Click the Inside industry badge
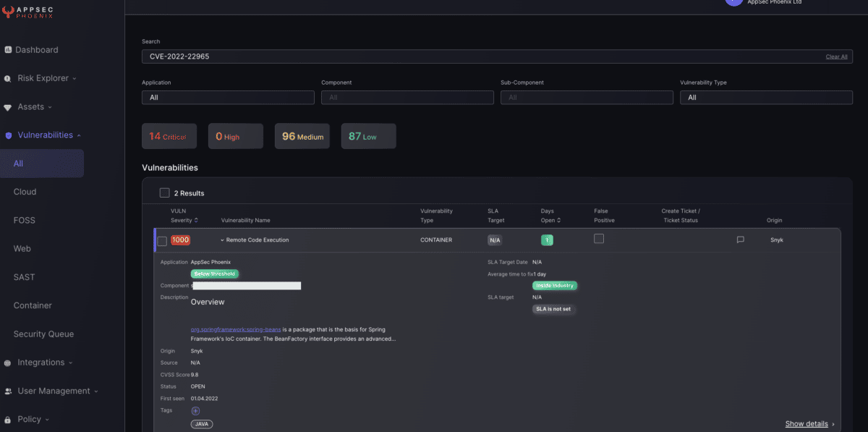Screen dimensions: 868x432 [x=555, y=285]
